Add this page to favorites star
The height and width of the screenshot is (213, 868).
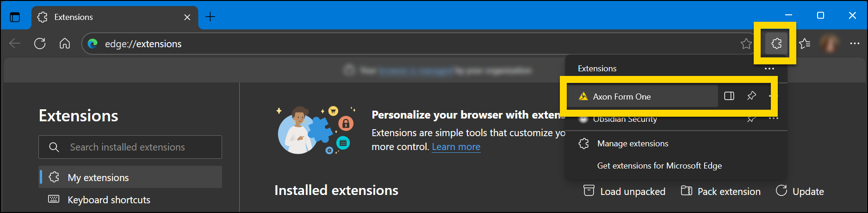[746, 44]
